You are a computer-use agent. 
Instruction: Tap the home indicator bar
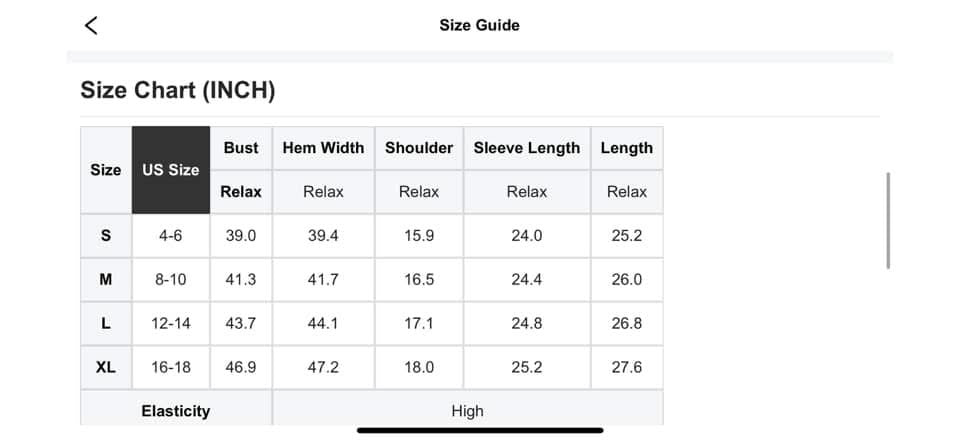(480, 430)
